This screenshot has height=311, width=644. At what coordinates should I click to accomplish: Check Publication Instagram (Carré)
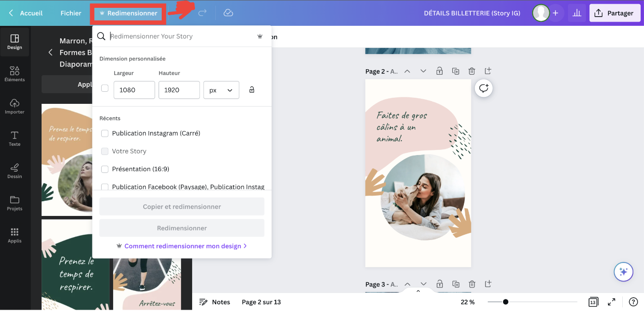[105, 133]
